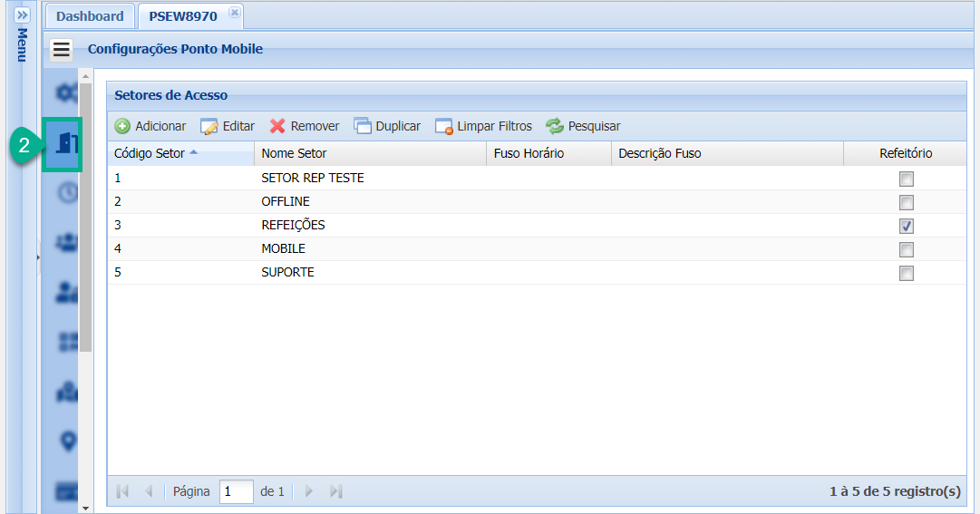Viewport: 980px width, 514px height.
Task: Sort by Nome Setor column header
Action: pos(370,153)
